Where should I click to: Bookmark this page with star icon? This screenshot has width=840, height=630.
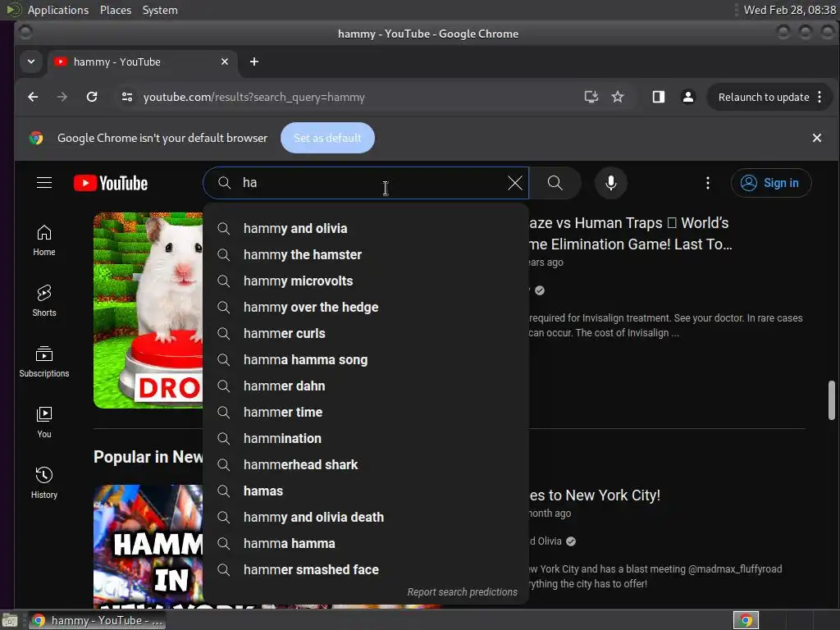coord(618,97)
